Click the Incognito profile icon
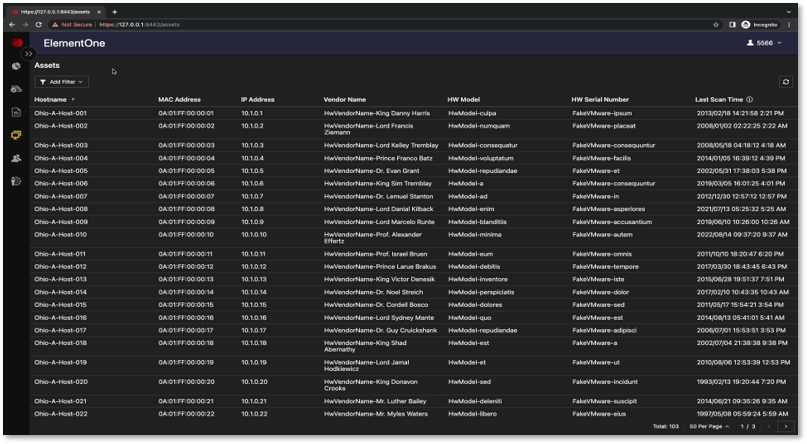Viewport: 807px width, 444px height. (745, 25)
